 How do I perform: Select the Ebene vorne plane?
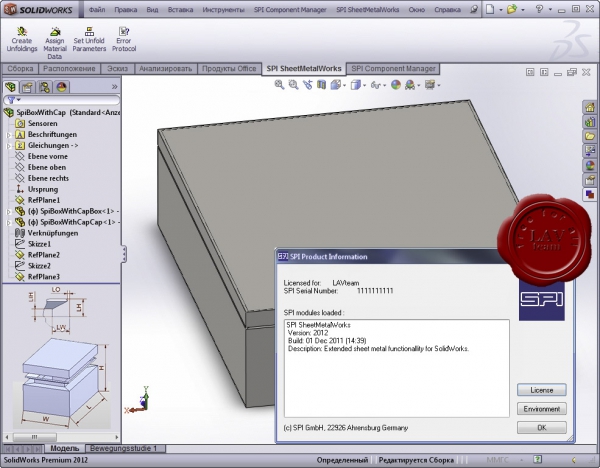47,157
